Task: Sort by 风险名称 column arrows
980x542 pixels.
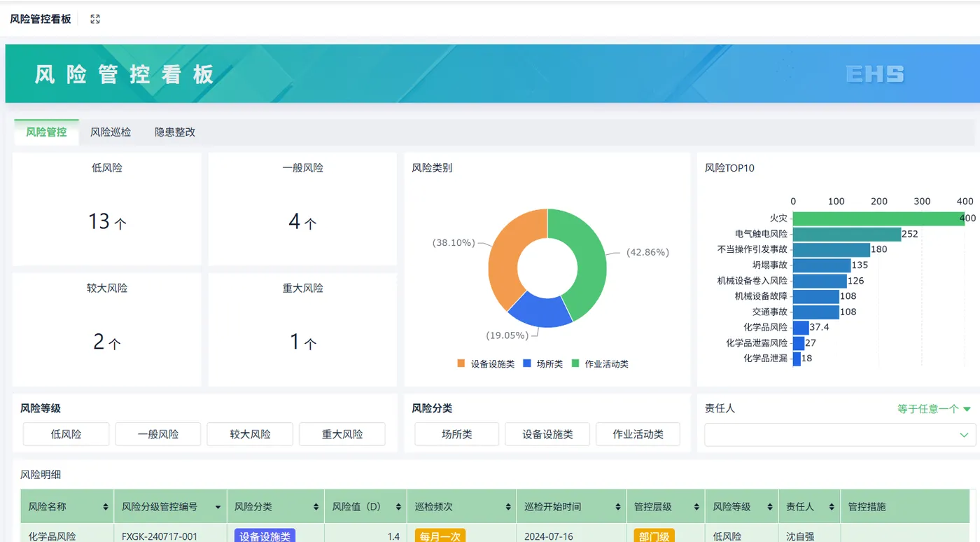Action: [x=106, y=507]
